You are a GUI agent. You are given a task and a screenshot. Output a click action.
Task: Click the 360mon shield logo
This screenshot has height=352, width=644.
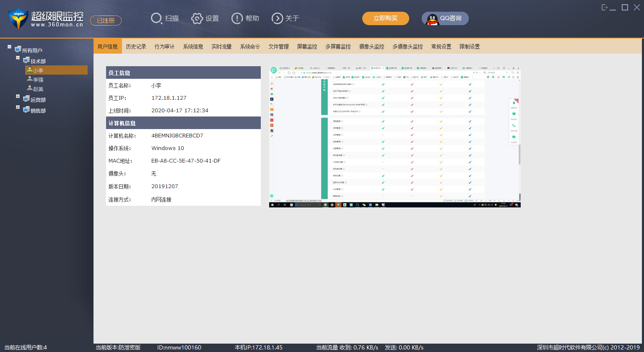[x=18, y=19]
